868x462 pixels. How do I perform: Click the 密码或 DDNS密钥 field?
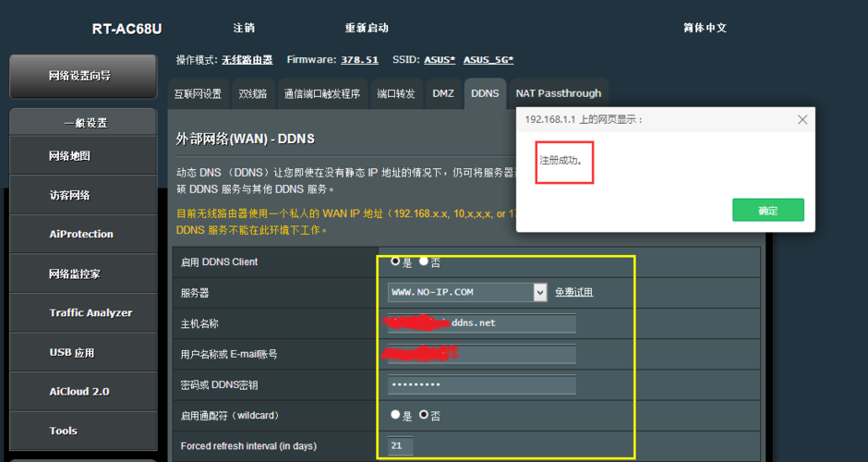(482, 384)
